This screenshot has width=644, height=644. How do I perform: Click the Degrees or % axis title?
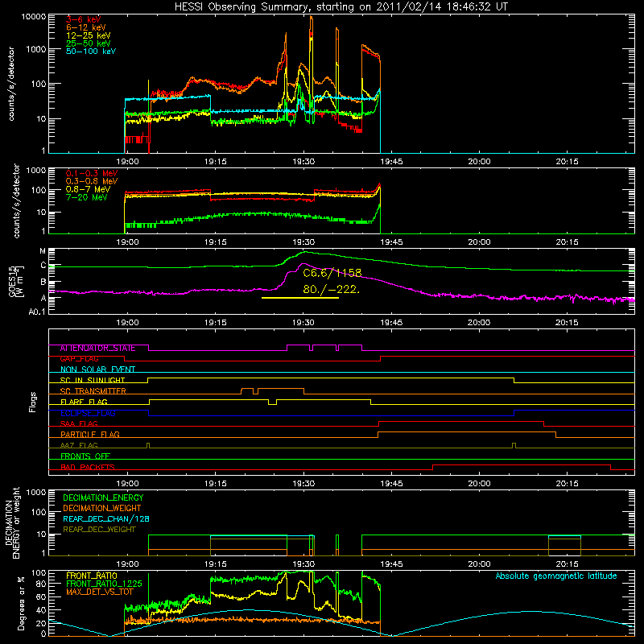click(21, 603)
